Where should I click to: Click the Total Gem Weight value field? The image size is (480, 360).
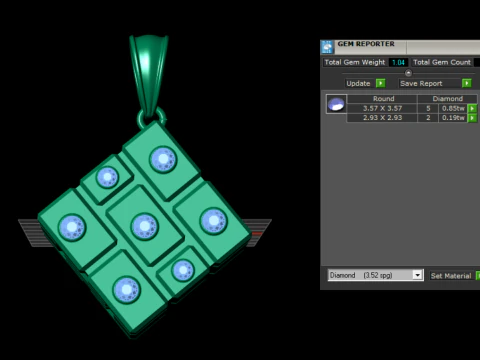[398, 62]
